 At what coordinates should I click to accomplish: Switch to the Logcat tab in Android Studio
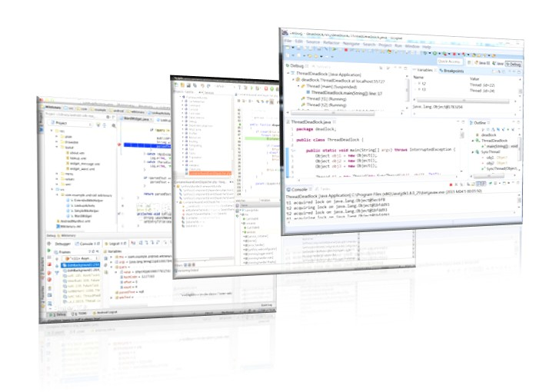[115, 244]
